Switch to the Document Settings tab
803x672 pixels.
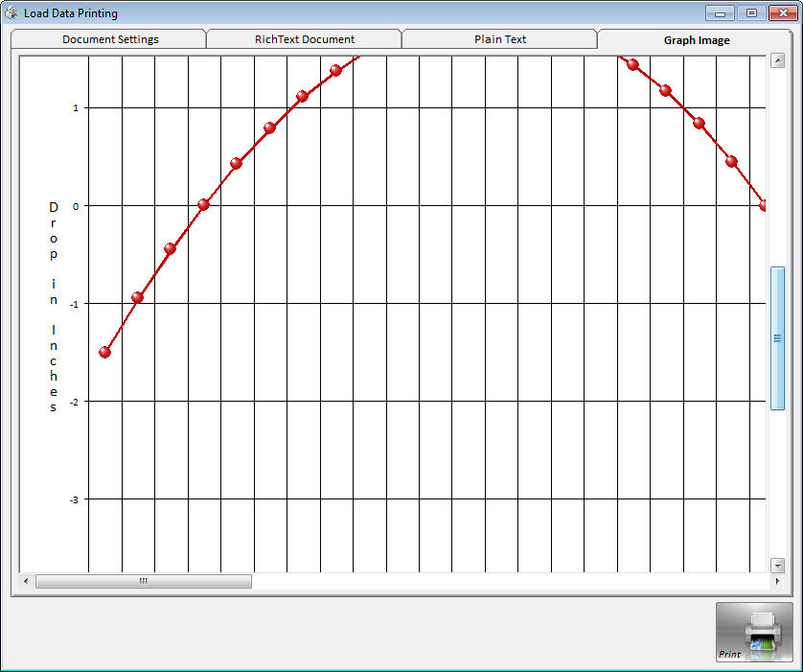click(x=110, y=39)
